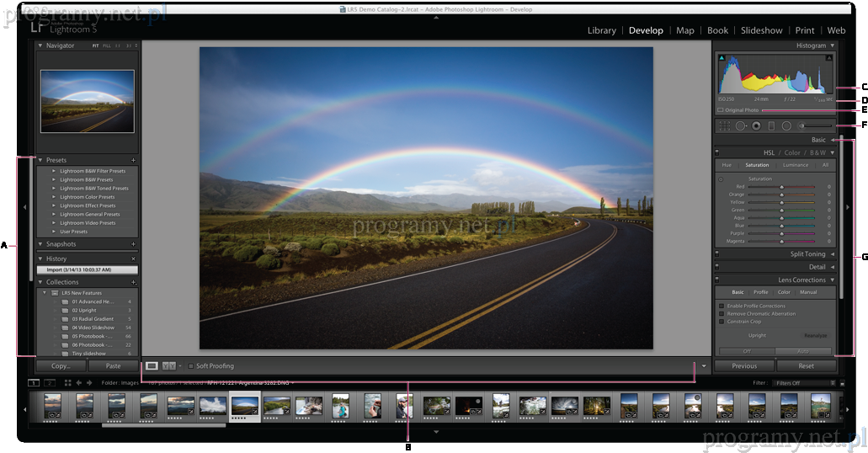Check Remove Chromatic Aberration
The height and width of the screenshot is (453, 868).
point(722,313)
